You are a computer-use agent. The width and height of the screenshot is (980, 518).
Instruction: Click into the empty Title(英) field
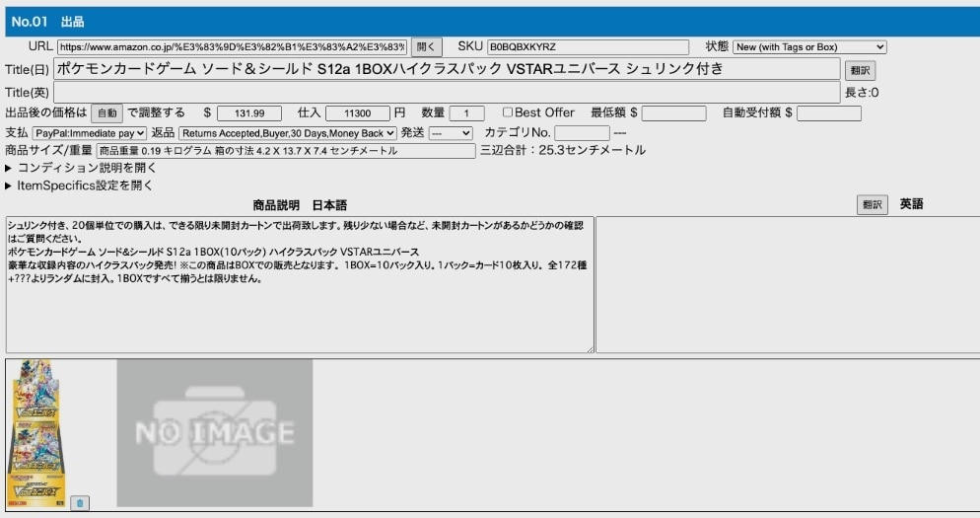[x=447, y=92]
